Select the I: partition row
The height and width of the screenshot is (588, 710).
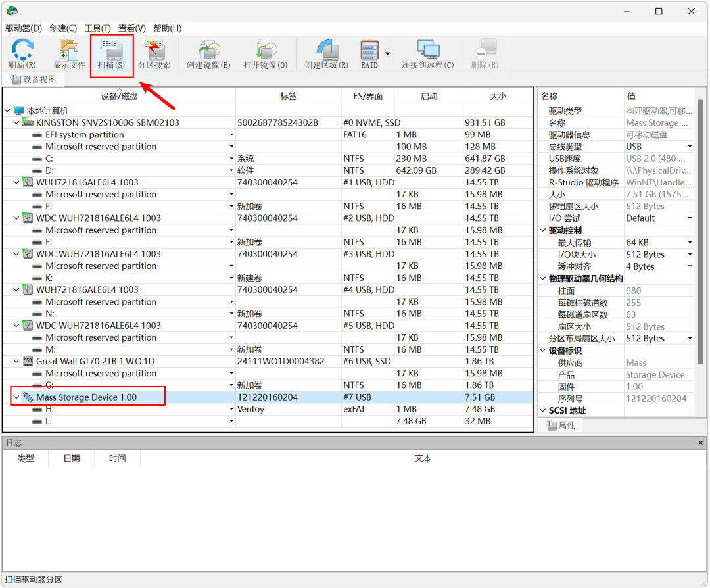click(267, 421)
